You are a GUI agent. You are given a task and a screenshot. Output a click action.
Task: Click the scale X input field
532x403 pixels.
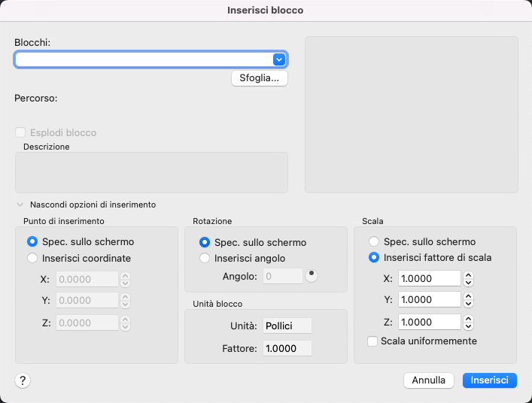tap(429, 278)
